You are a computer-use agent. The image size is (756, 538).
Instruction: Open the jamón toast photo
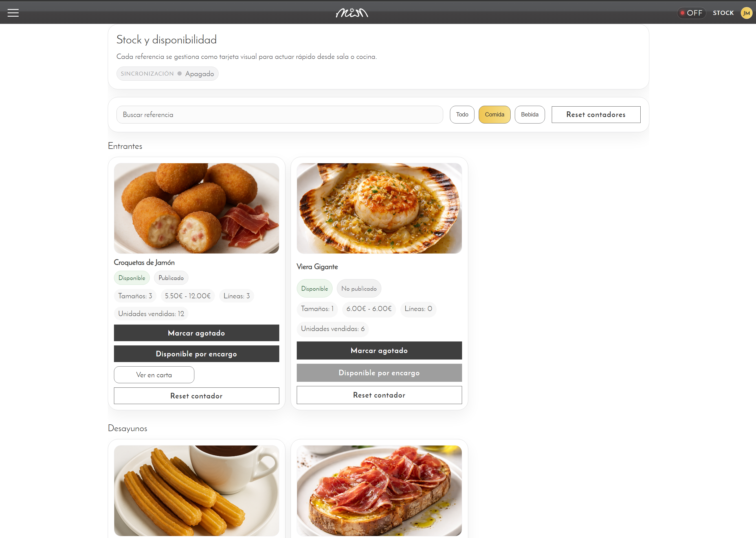pos(379,491)
